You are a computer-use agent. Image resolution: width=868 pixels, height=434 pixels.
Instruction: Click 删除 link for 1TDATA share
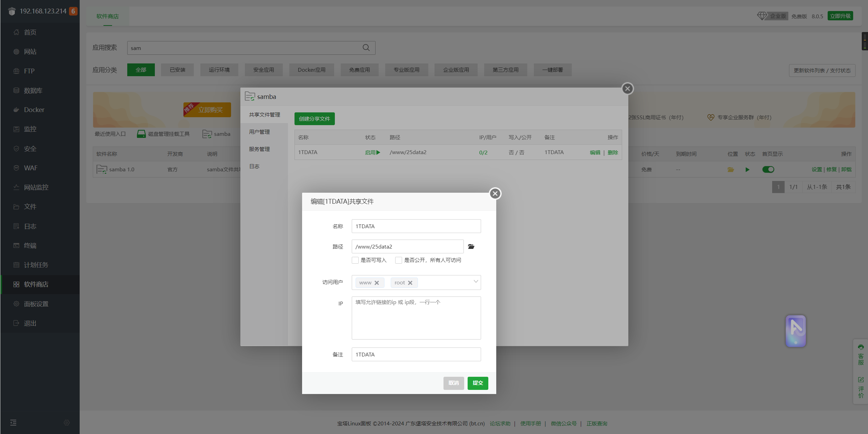point(613,152)
